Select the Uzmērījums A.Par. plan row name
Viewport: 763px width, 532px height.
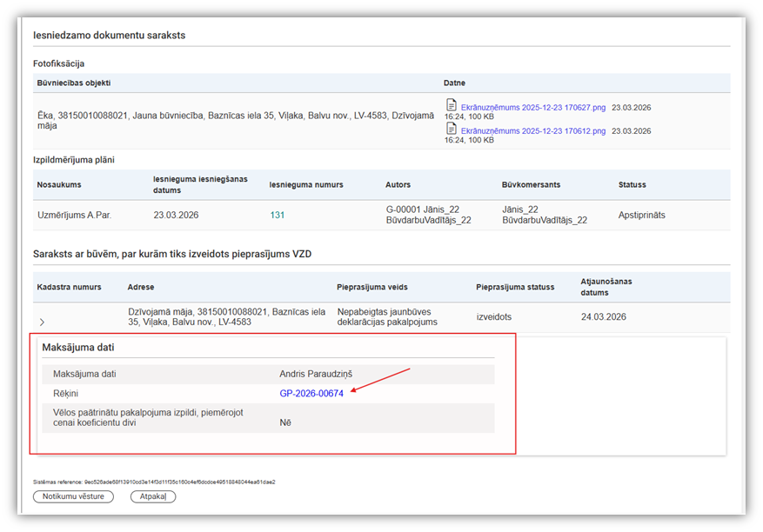point(74,215)
